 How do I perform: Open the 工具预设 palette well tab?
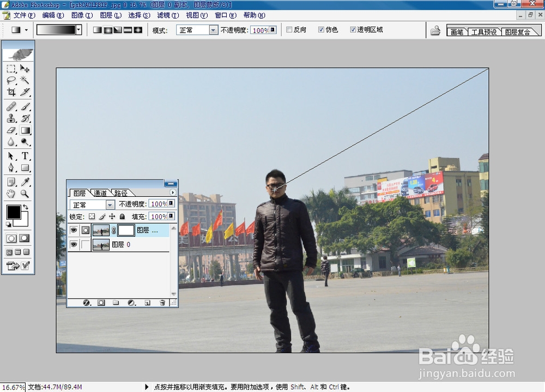tap(484, 32)
